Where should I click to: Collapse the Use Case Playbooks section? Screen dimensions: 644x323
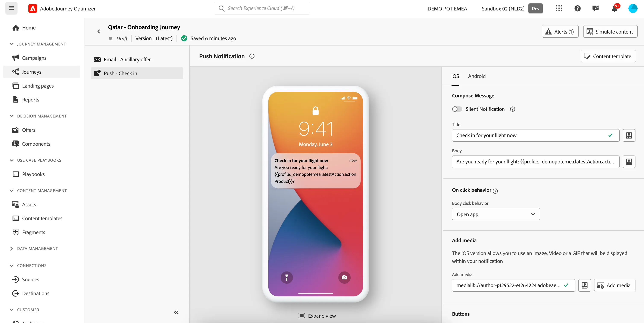[12, 160]
